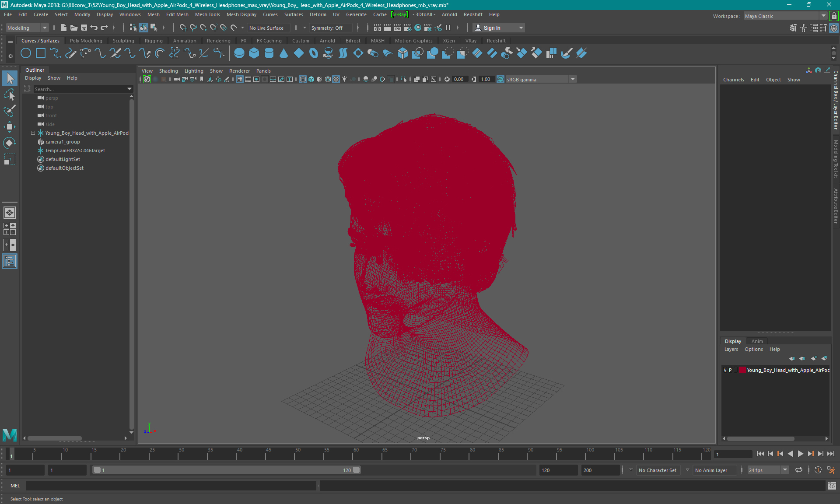
Task: Open the 24 fps frame rate dropdown
Action: 768,470
